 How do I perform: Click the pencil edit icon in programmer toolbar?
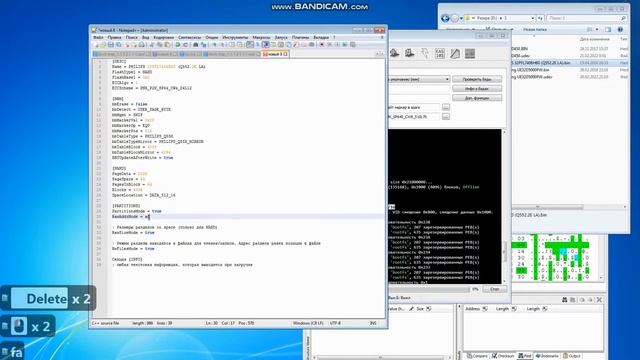coord(455,53)
